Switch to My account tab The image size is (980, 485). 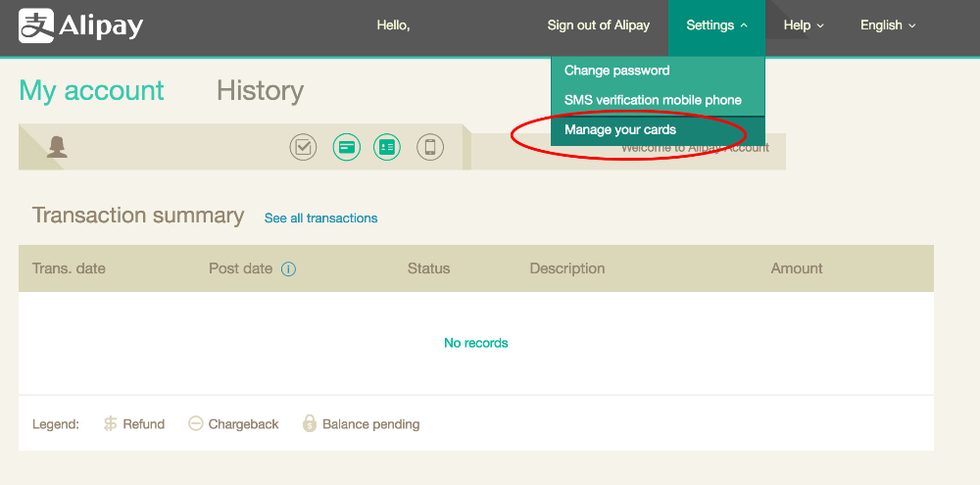pos(91,91)
